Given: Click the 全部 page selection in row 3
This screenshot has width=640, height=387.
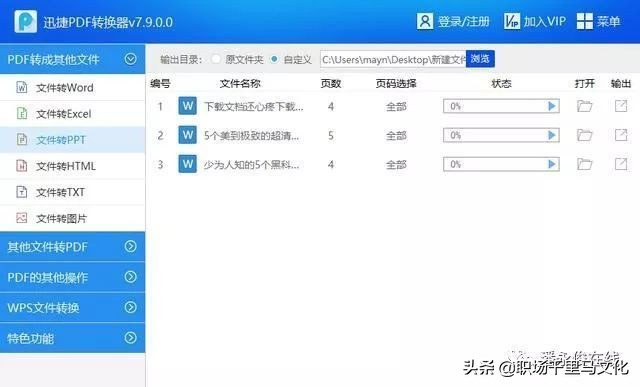Looking at the screenshot, I should pos(396,165).
